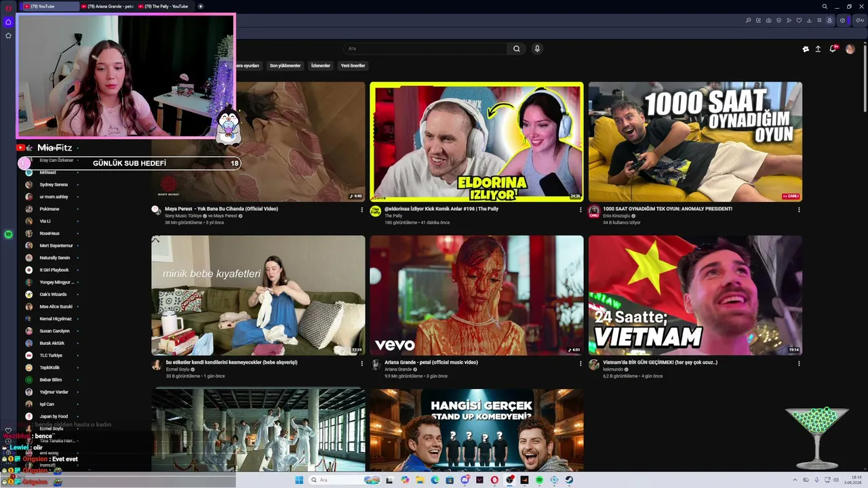Open the YouTube create upload icon

818,49
